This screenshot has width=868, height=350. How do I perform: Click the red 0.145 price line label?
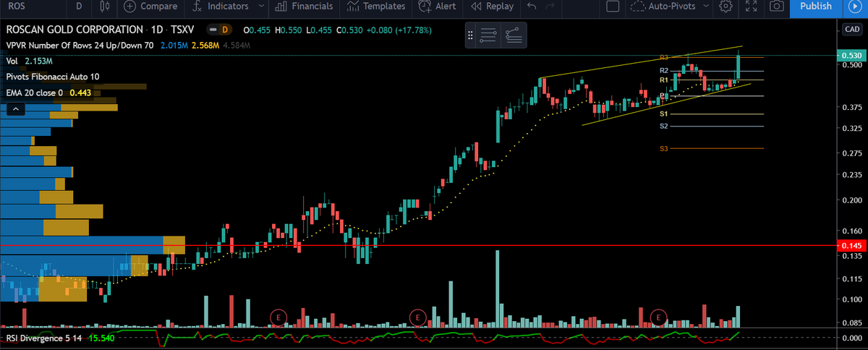click(851, 246)
